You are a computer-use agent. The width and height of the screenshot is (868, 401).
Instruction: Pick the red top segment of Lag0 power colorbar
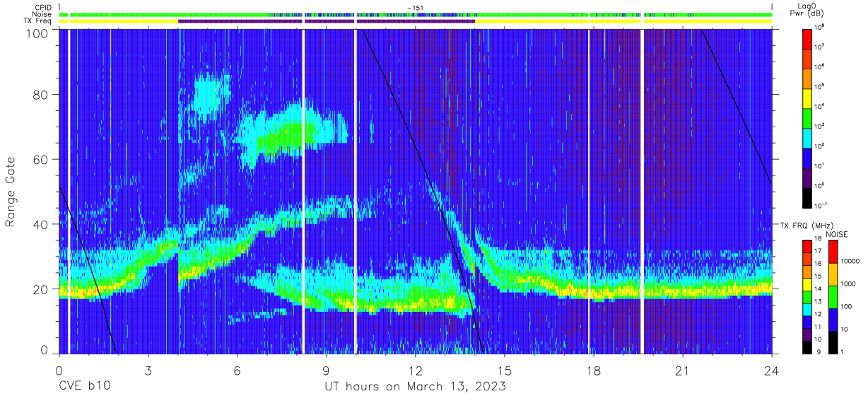[808, 38]
